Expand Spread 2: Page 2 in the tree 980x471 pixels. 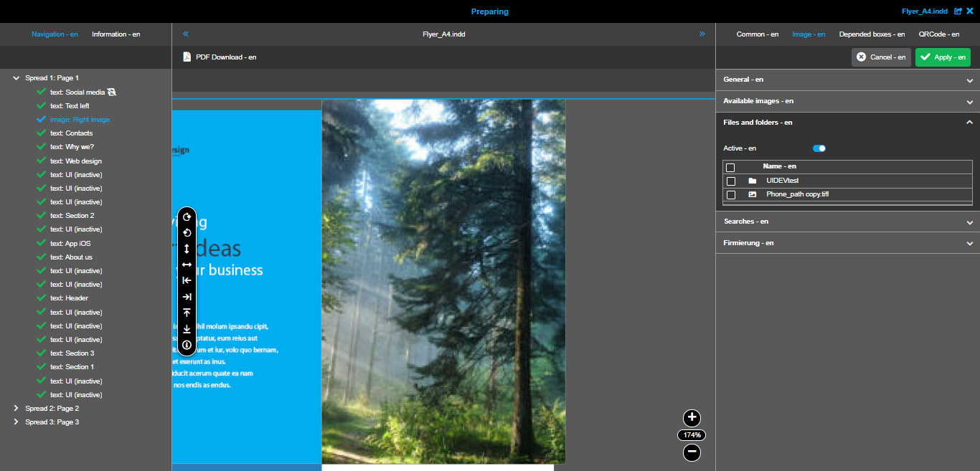[16, 408]
